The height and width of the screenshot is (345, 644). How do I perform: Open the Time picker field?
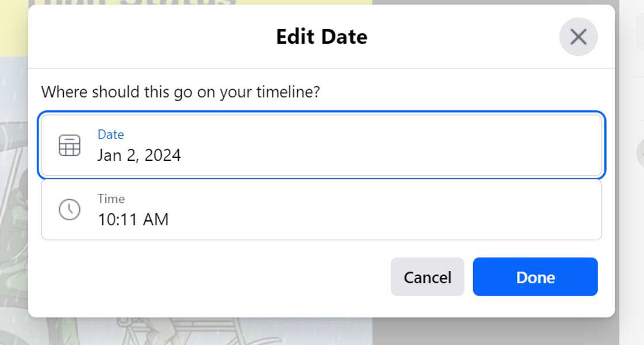pos(321,210)
